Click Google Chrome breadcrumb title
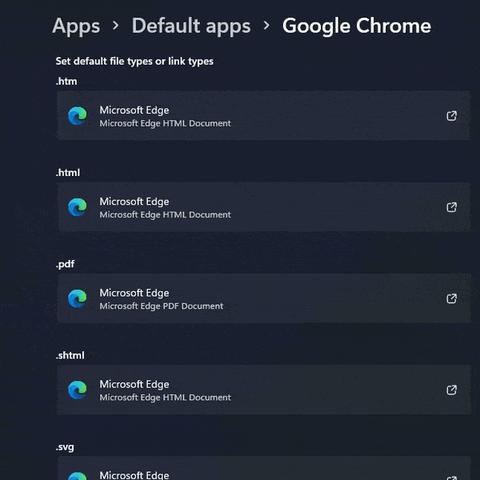 coord(357,26)
